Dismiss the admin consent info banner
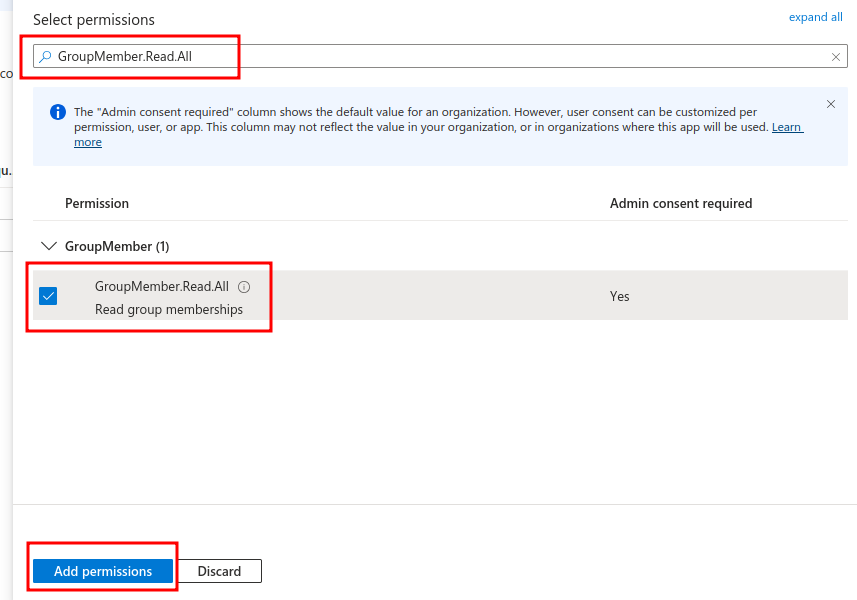 [831, 104]
